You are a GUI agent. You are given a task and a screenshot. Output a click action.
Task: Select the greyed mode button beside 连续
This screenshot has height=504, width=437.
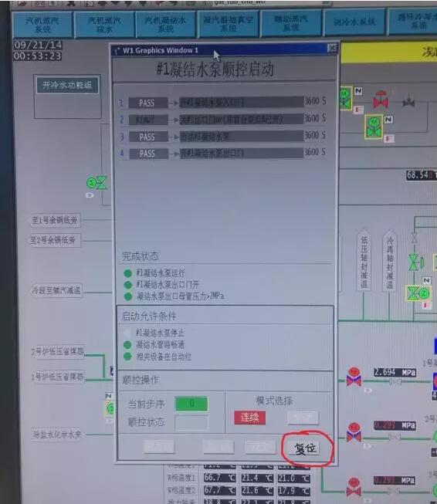tap(303, 418)
